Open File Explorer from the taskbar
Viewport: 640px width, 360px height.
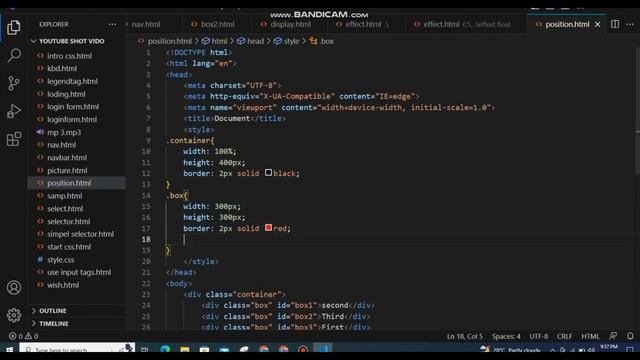184,349
